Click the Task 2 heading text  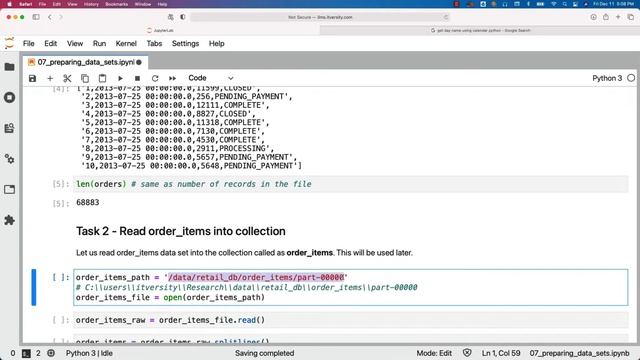(x=181, y=231)
